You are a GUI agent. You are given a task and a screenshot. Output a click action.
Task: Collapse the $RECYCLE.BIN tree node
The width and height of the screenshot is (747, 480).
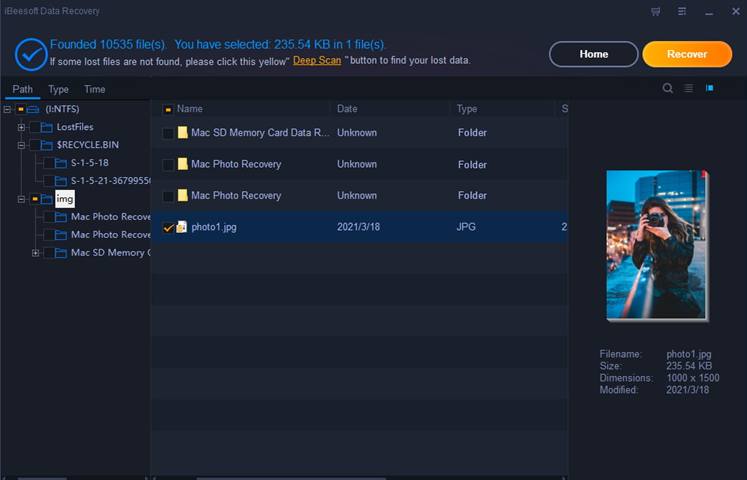point(21,145)
